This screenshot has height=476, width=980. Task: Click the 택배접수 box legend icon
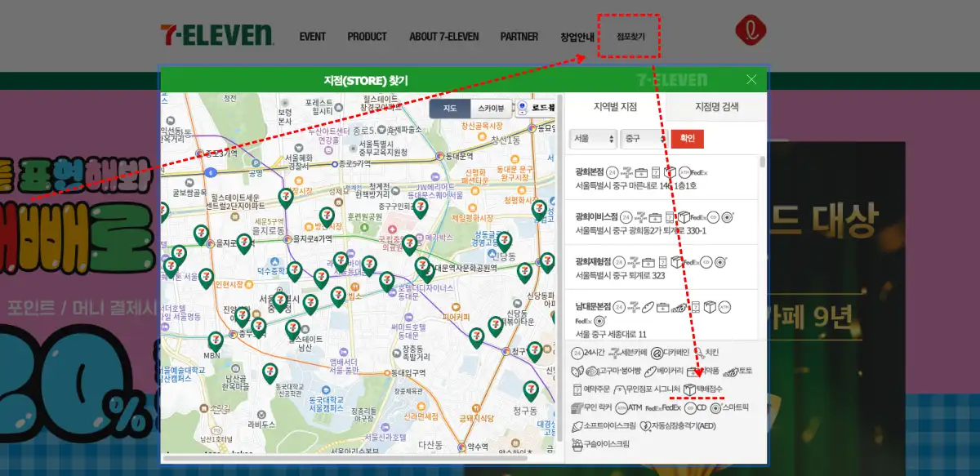(689, 389)
